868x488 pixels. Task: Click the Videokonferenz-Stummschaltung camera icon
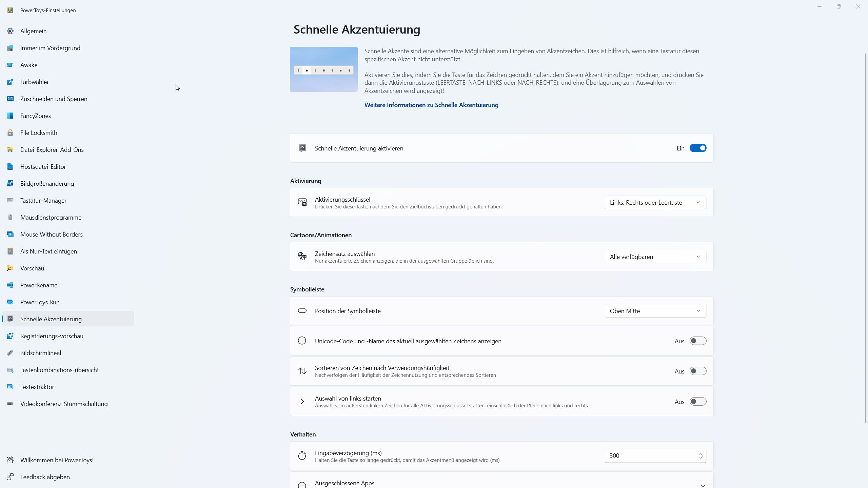10,404
